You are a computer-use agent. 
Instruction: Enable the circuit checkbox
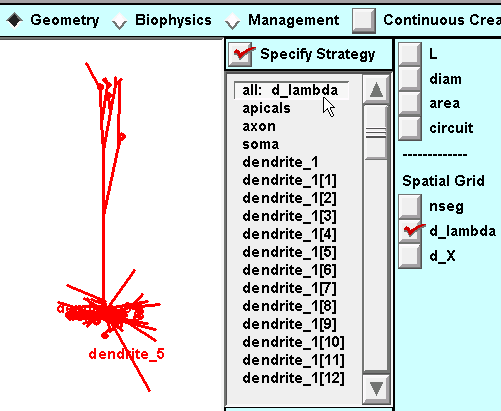point(410,128)
